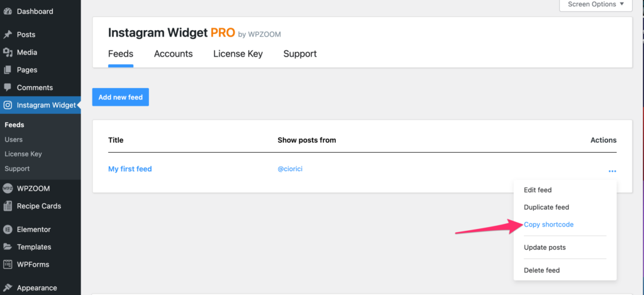Open Media via its sidebar icon
Image resolution: width=644 pixels, height=295 pixels.
coord(8,52)
